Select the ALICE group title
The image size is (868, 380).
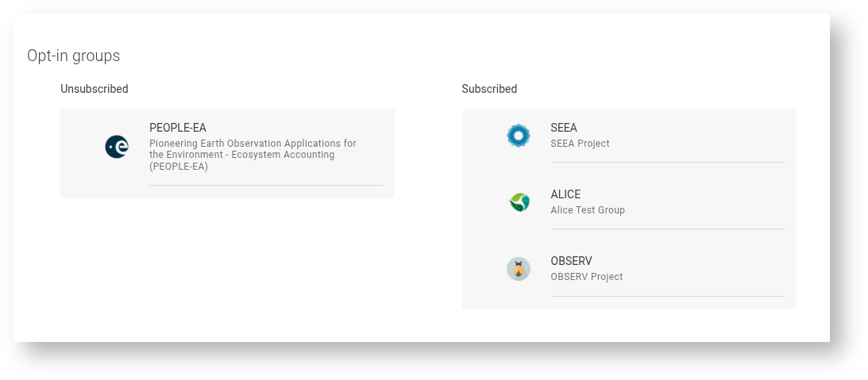(x=565, y=194)
